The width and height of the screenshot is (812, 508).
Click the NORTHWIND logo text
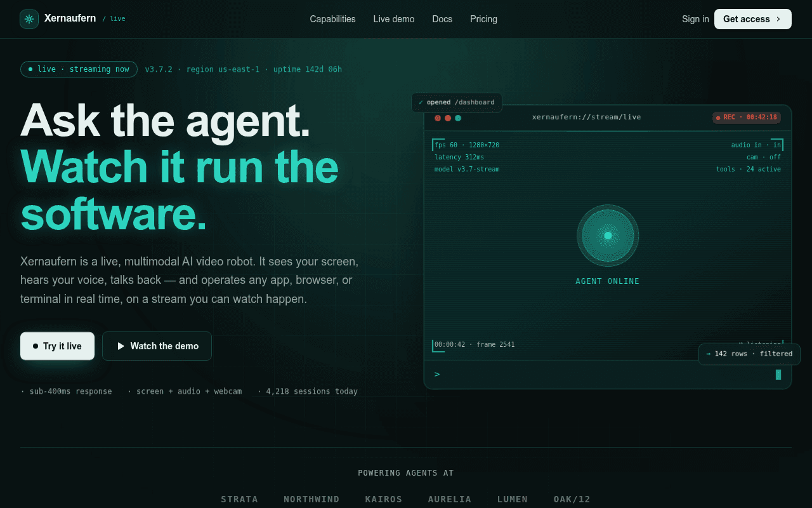tap(311, 499)
